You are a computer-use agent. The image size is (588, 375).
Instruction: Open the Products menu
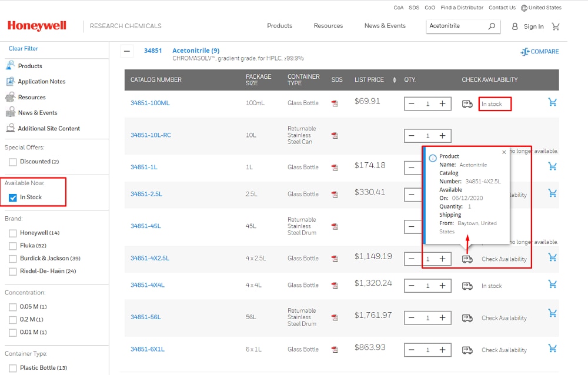tap(279, 26)
